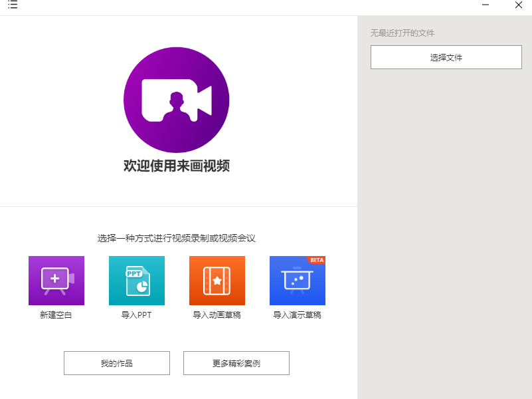The width and height of the screenshot is (532, 399).
Task: Click the 无最近打开的文件 label
Action: click(x=402, y=33)
